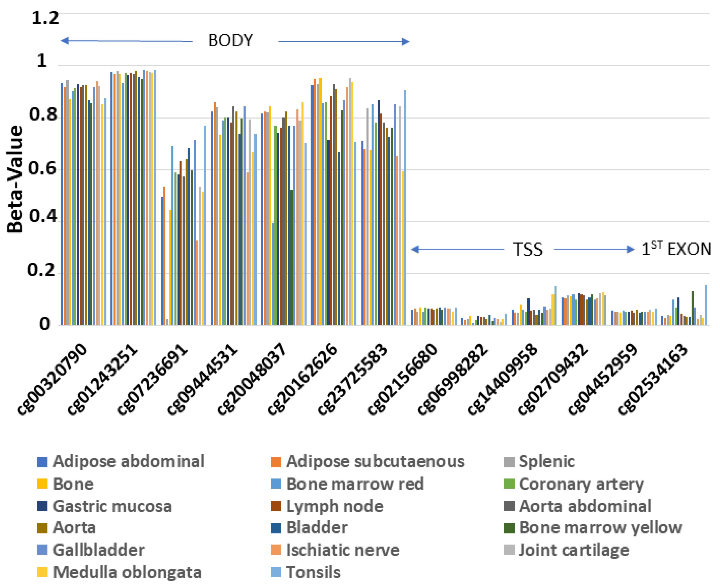
Task: Select the Ischiatic nerve legend entry
Action: point(343,550)
